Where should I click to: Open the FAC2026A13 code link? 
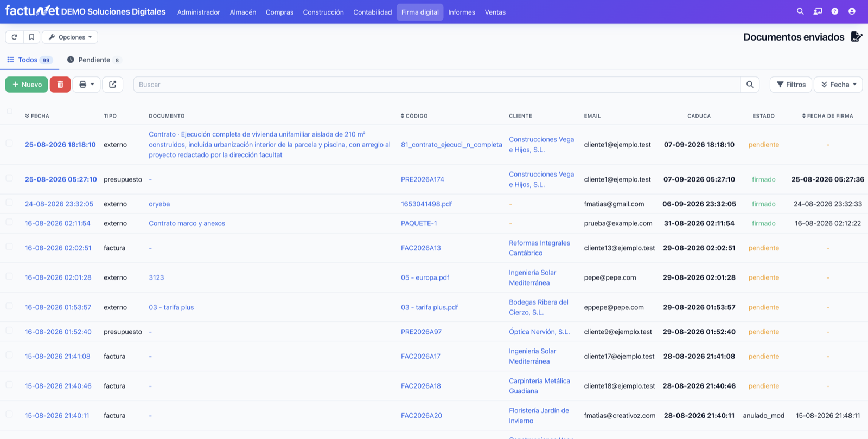421,248
